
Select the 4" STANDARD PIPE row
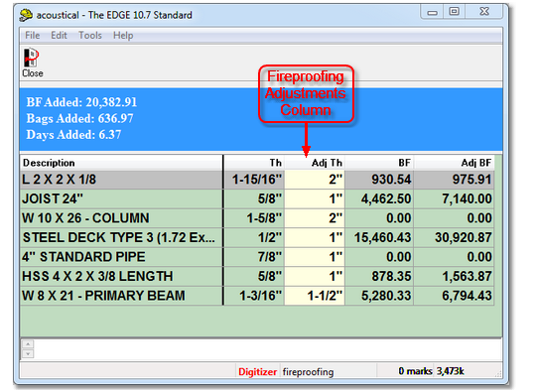(257, 257)
